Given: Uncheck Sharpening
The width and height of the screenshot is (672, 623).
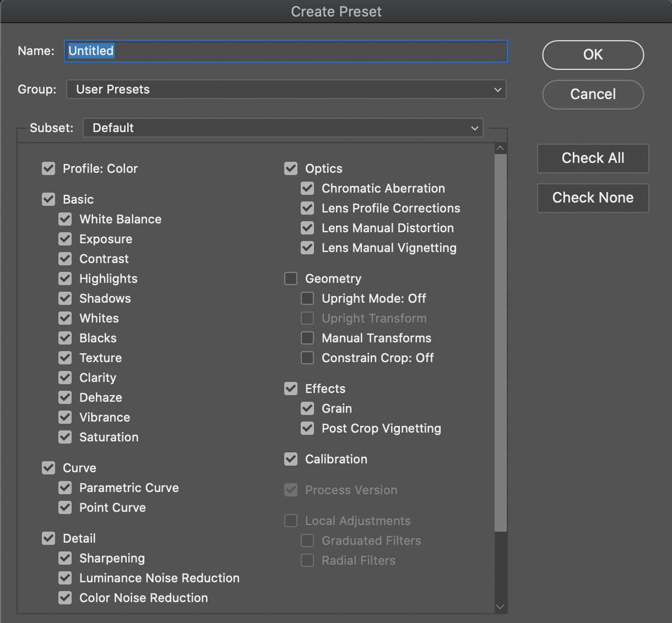Looking at the screenshot, I should (65, 558).
